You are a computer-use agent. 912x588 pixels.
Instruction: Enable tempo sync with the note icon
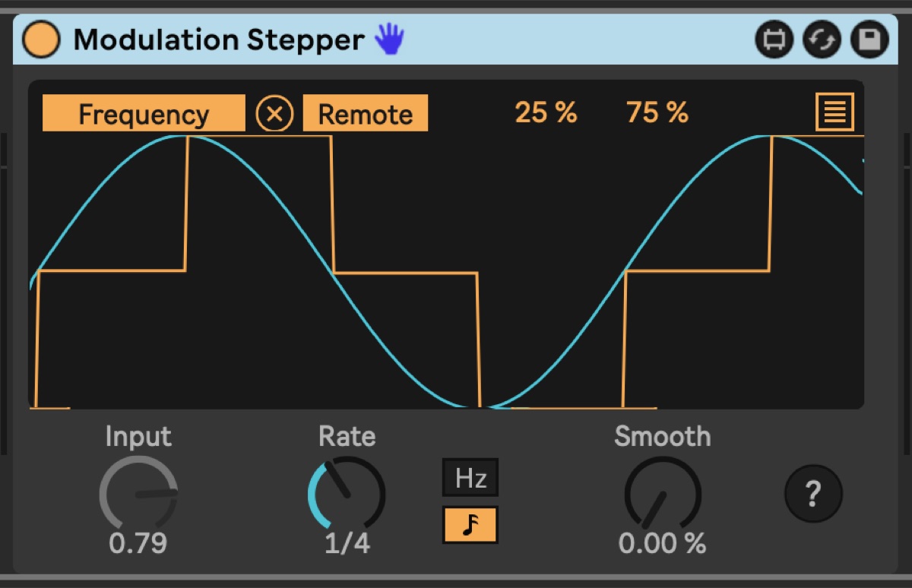tap(470, 524)
